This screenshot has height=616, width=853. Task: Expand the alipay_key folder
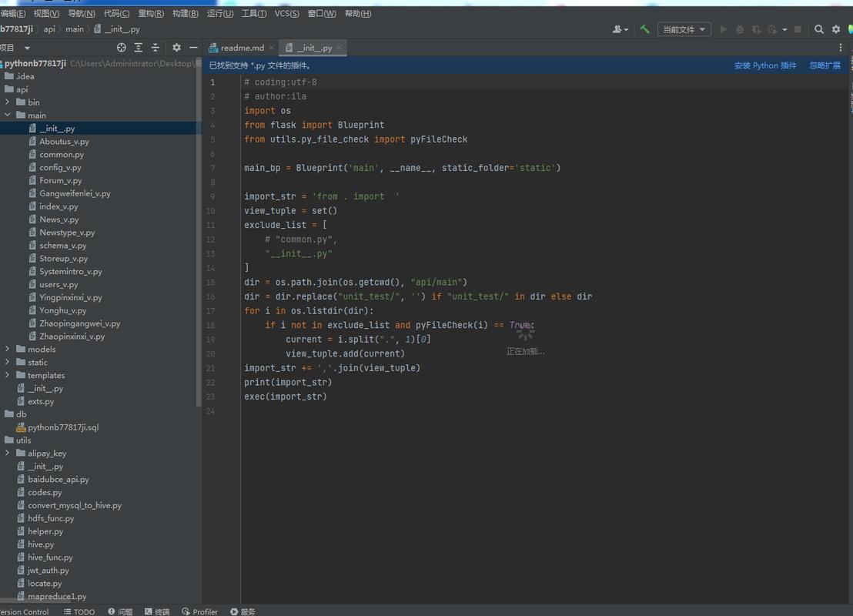(x=8, y=454)
